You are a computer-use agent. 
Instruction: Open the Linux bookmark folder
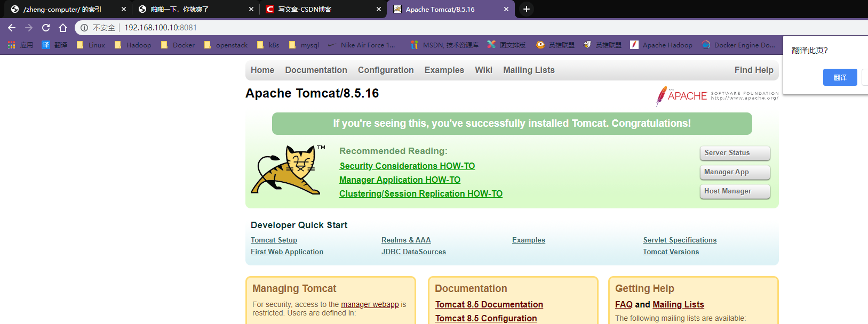pyautogui.click(x=91, y=45)
